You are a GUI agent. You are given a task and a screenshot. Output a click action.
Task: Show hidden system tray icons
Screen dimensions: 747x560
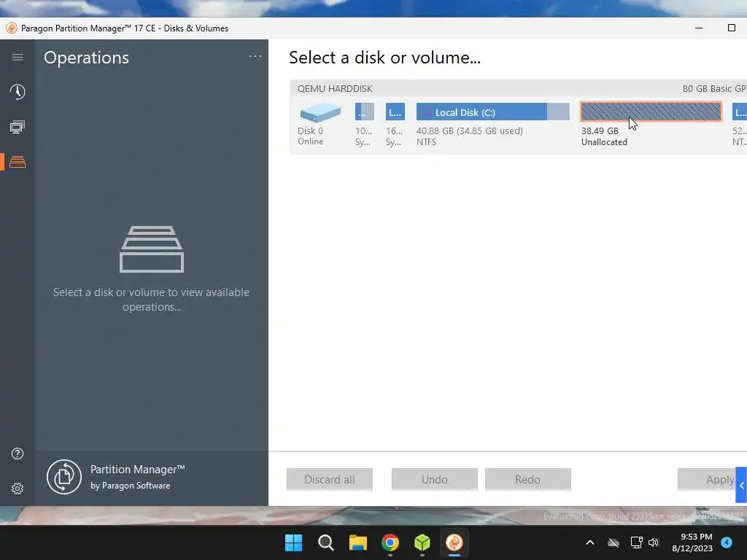click(589, 542)
